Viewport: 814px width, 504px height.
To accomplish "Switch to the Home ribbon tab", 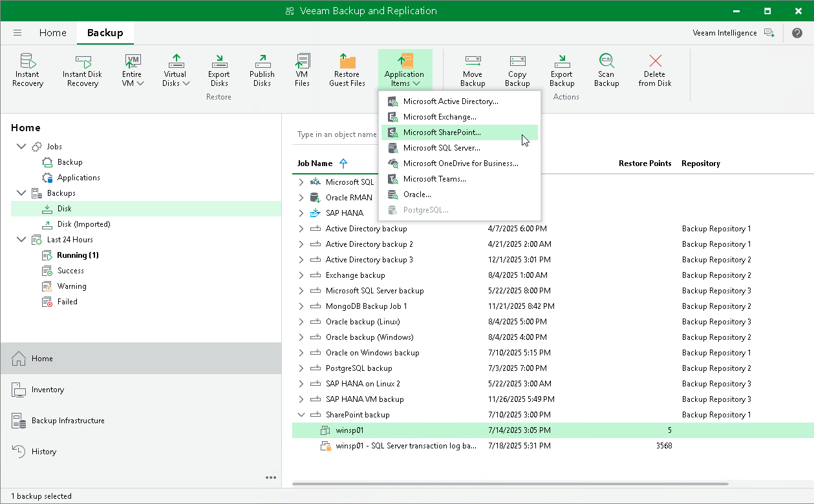I will coord(52,32).
